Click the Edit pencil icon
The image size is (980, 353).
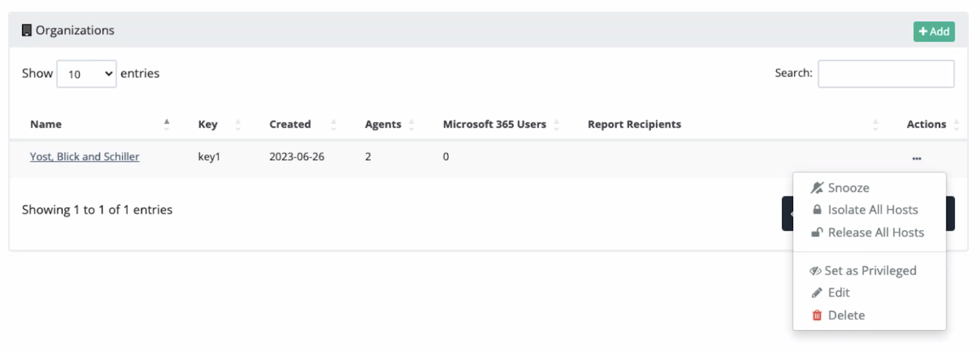(816, 293)
